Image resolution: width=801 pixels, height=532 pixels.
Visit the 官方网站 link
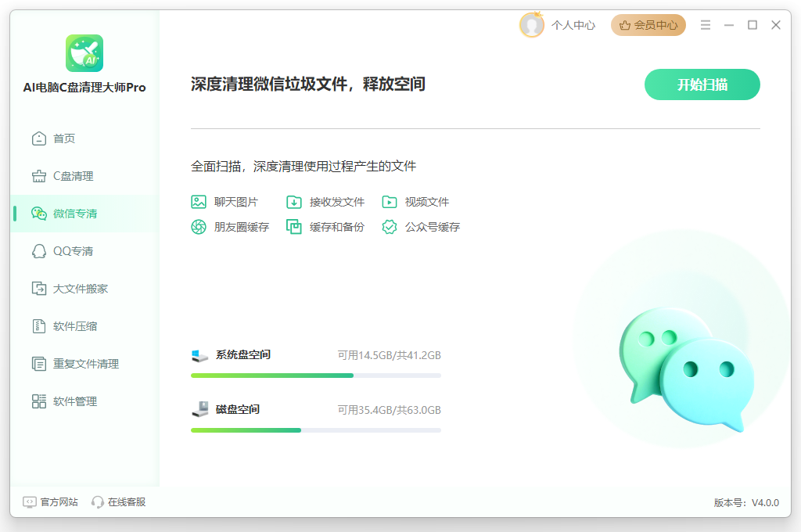[51, 501]
